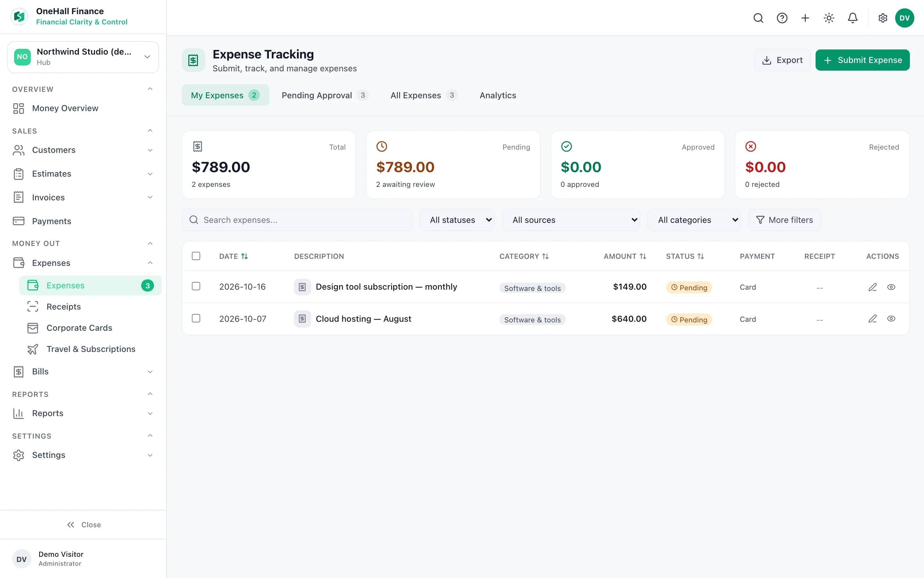Switch to the Pending Approval tab

pos(325,95)
